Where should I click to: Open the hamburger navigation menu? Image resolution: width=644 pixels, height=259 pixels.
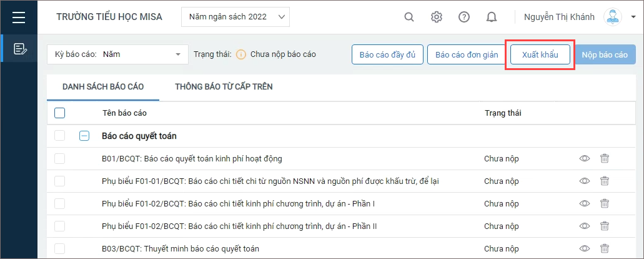(x=19, y=18)
